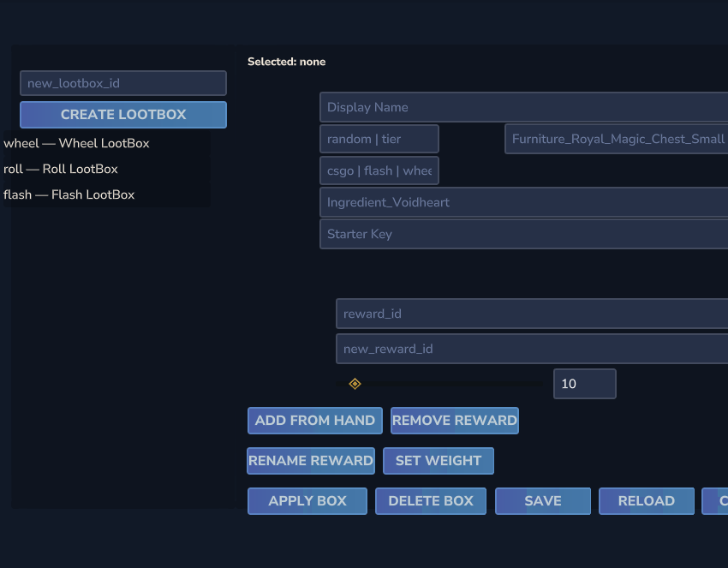The width and height of the screenshot is (728, 568).
Task: Click the weight value box showing 10
Action: [x=584, y=384]
